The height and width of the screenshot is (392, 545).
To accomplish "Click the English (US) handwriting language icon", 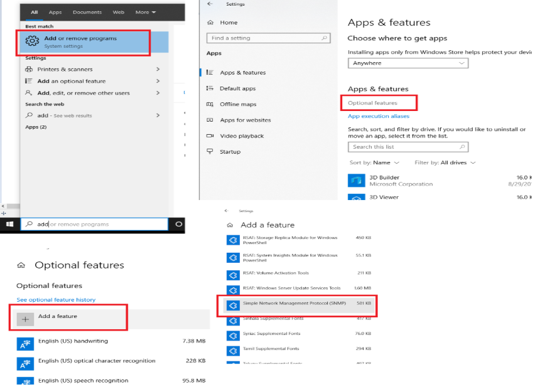I will [25, 344].
